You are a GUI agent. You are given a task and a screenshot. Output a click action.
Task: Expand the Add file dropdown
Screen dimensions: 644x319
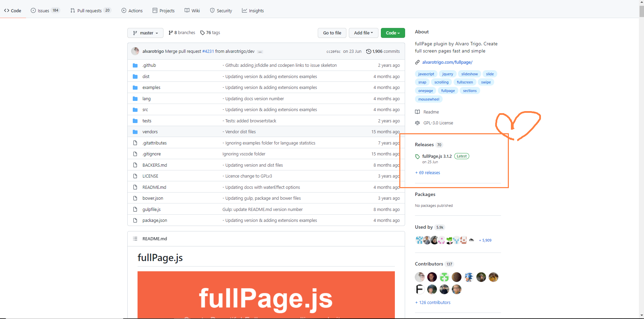point(363,33)
